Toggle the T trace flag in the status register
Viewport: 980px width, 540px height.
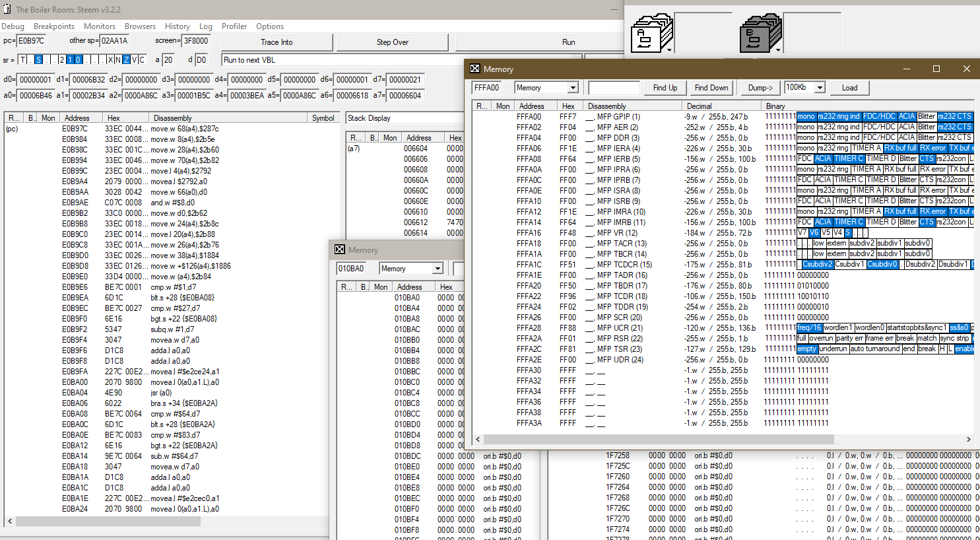tap(22, 60)
